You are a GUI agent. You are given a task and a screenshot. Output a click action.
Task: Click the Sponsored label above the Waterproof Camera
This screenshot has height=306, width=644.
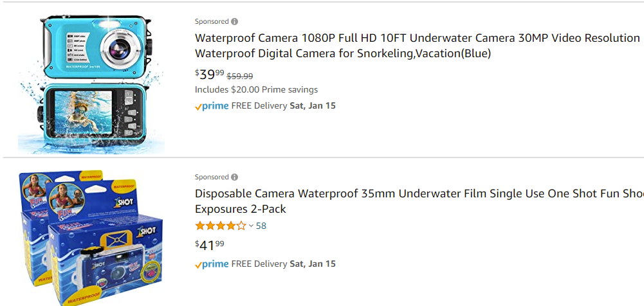point(212,21)
